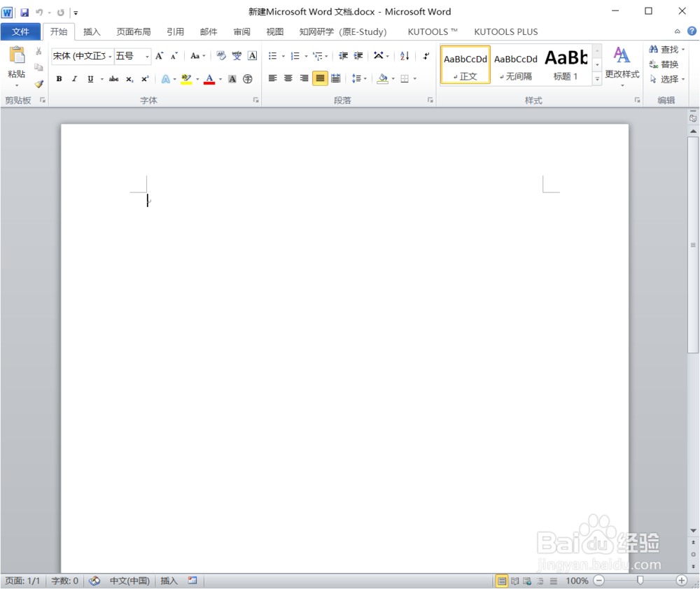This screenshot has width=700, height=589.
Task: Click the Shading paint bucket
Action: pos(383,78)
